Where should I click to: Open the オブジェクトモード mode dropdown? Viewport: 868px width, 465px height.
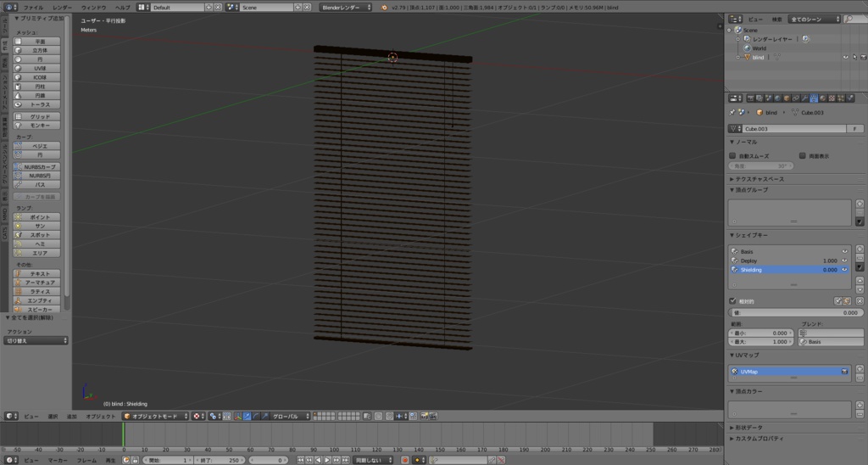(156, 417)
